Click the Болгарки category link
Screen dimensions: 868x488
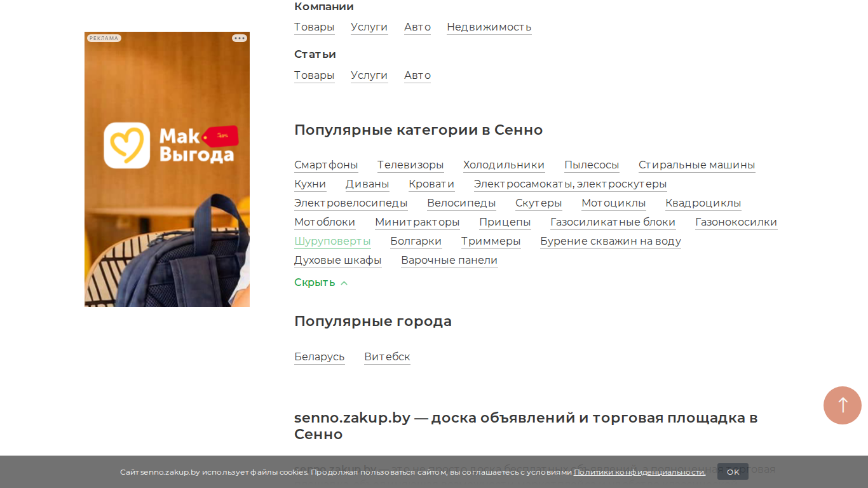pyautogui.click(x=416, y=241)
